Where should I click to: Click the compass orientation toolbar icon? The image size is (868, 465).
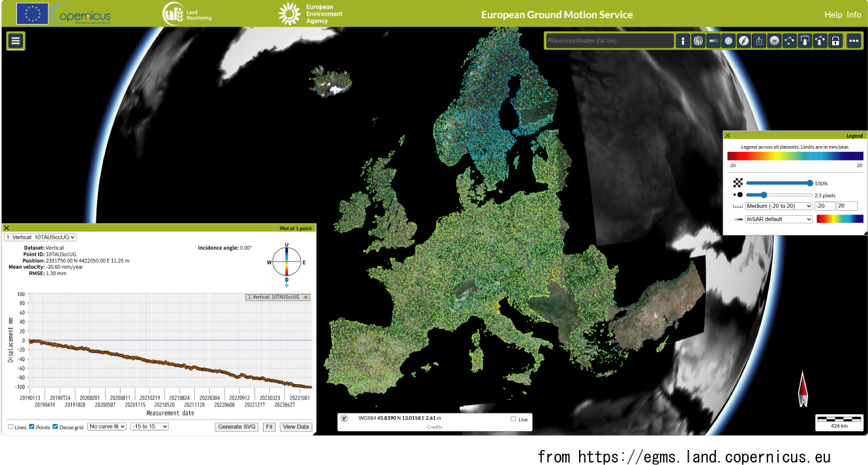[x=743, y=41]
